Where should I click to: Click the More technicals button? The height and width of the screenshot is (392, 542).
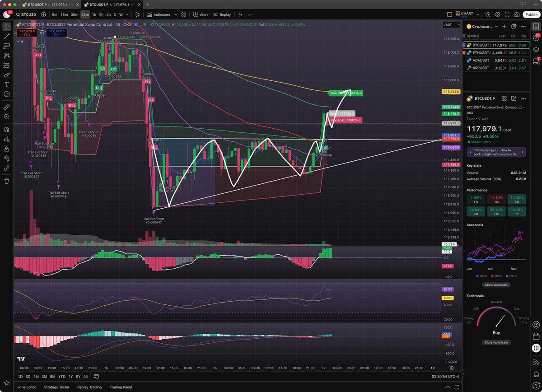click(496, 342)
